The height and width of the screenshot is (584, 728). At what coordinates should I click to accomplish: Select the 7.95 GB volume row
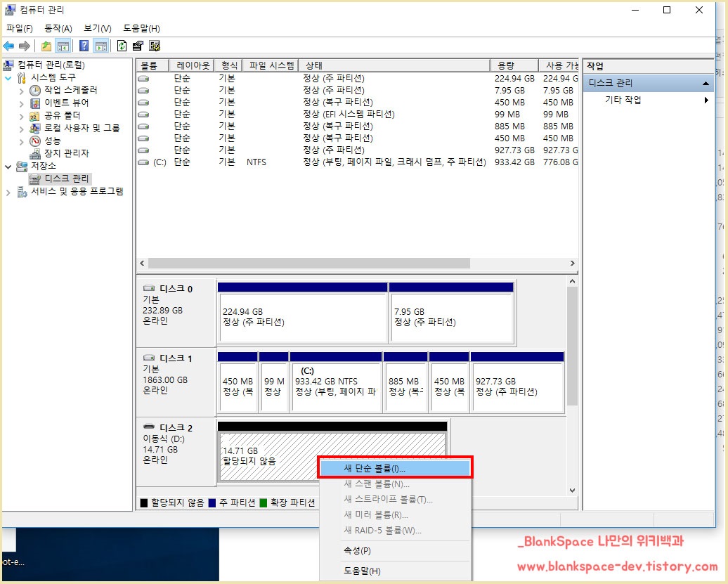point(358,90)
